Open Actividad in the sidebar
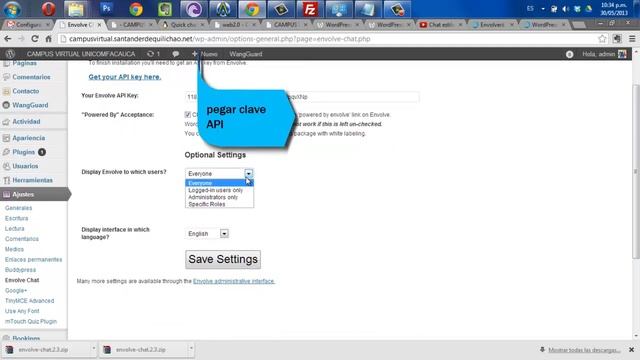This screenshot has width=640, height=360. point(26,122)
